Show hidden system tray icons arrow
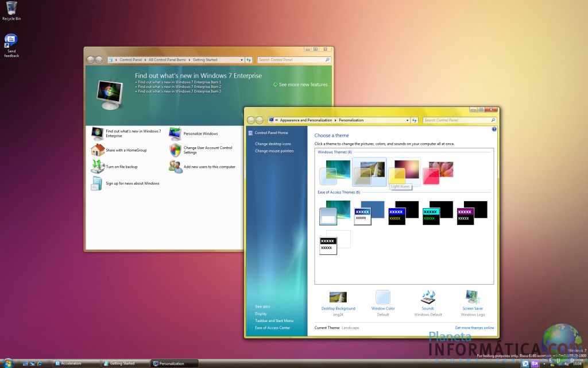Screen dimensions: 588x368 point(544,363)
